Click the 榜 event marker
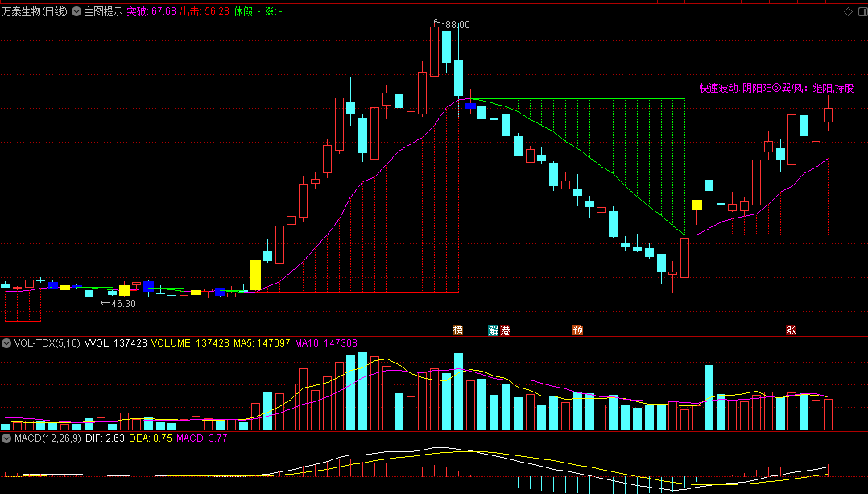 (x=457, y=330)
